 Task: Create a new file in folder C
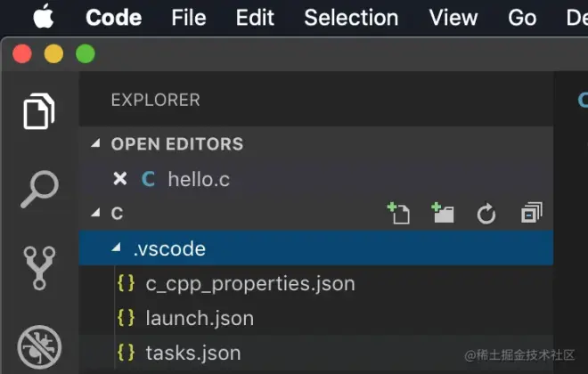coord(398,213)
